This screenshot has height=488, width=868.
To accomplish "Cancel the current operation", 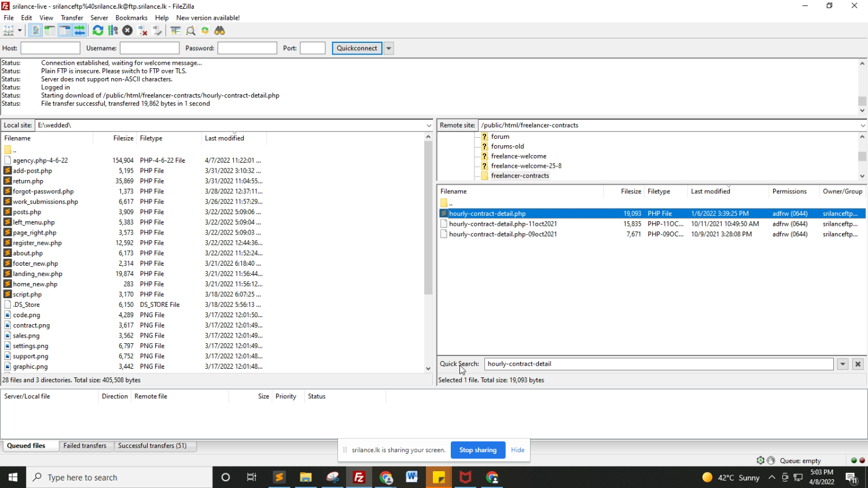I will pos(128,31).
